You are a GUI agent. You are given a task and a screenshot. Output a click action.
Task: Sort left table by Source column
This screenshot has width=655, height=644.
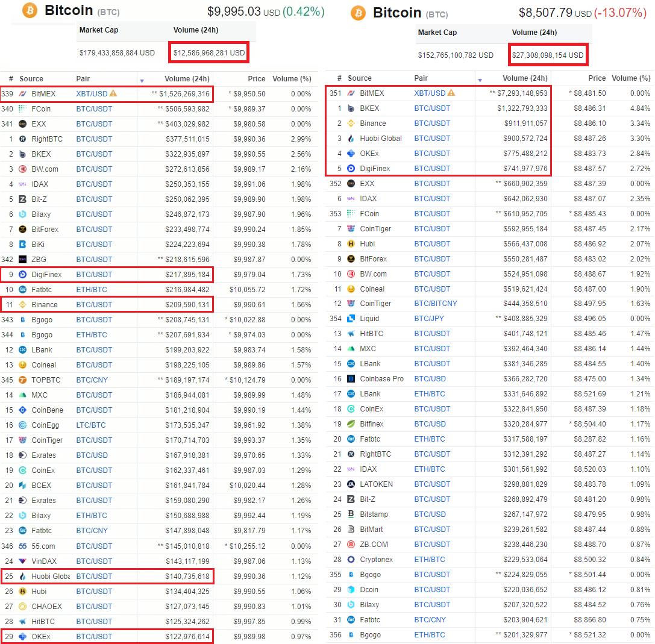coord(31,78)
